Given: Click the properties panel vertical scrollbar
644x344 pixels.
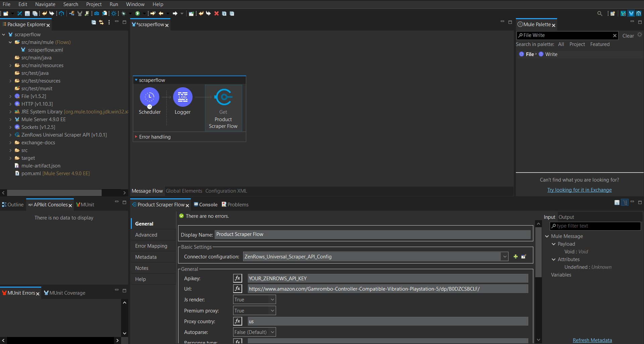Looking at the screenshot, I should [538, 252].
